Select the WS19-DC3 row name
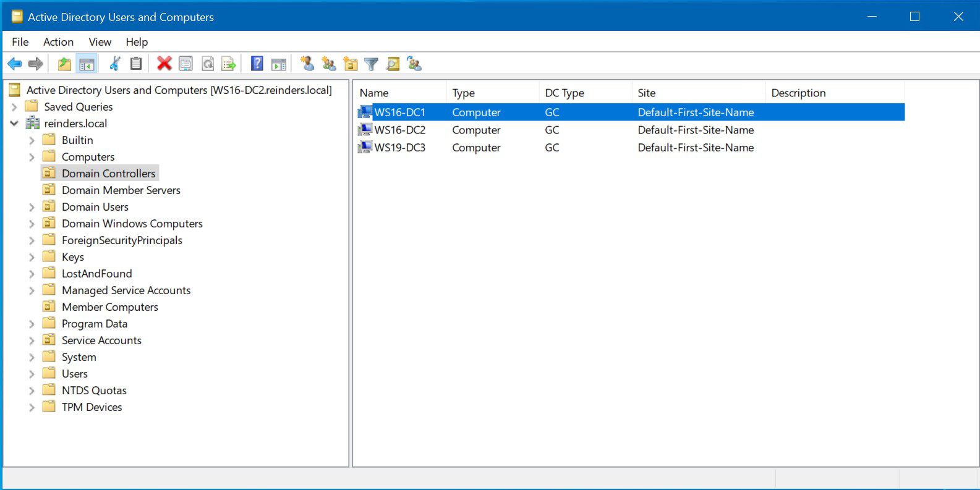This screenshot has height=490, width=980. tap(400, 148)
